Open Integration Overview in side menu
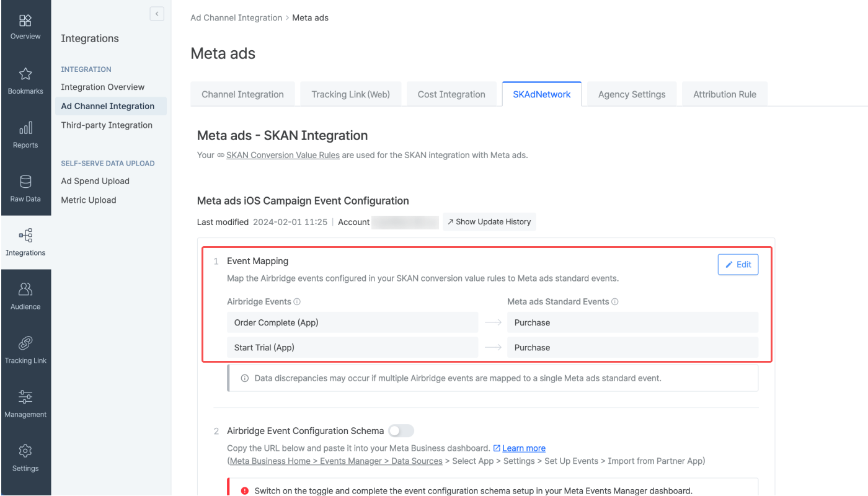 pyautogui.click(x=103, y=87)
